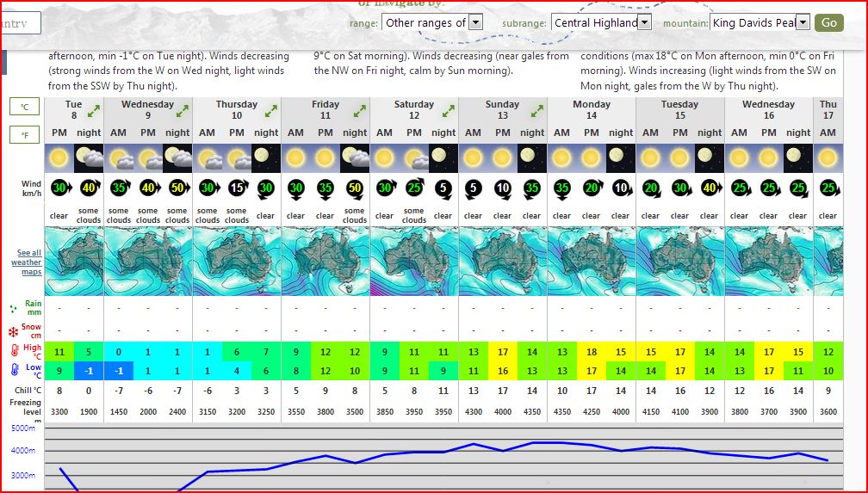Click the red High thermometer icon
The width and height of the screenshot is (868, 493).
pos(15,351)
